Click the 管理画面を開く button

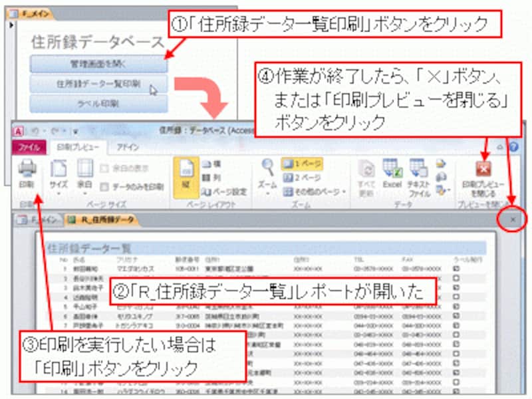(x=98, y=64)
